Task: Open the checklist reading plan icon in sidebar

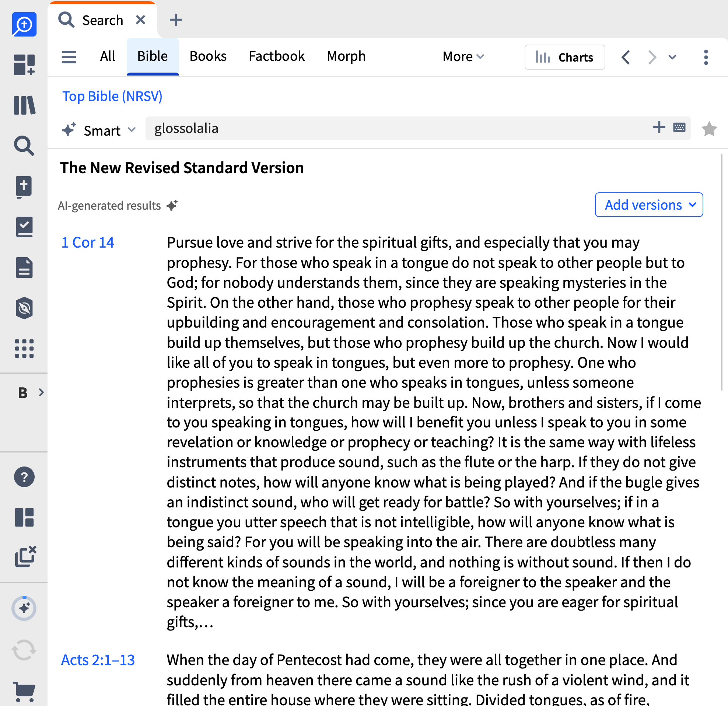Action: pyautogui.click(x=24, y=227)
